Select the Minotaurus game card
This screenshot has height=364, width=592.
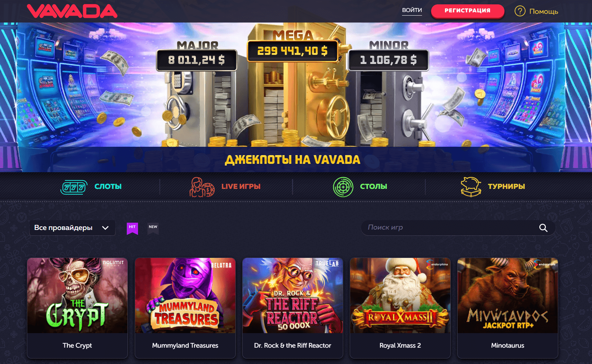[508, 308]
